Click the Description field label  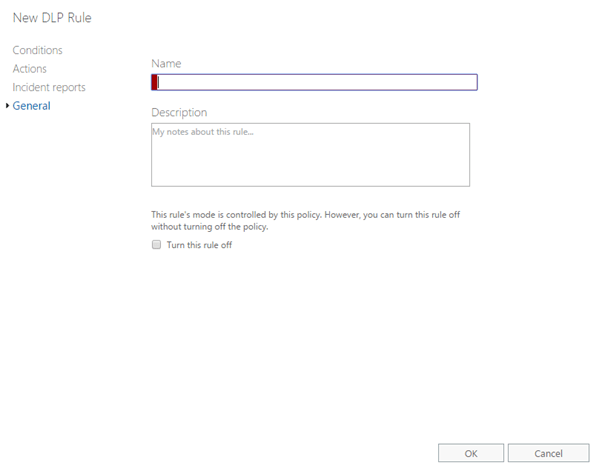(179, 112)
